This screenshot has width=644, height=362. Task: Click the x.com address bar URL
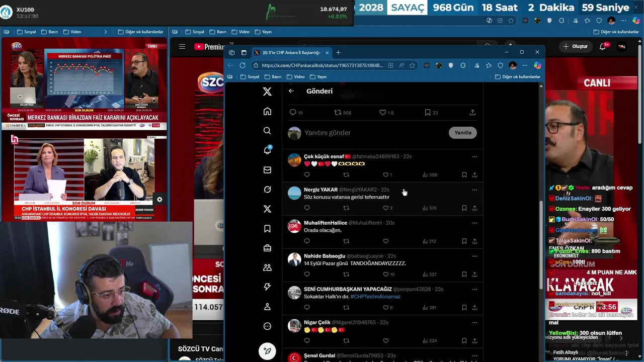pos(322,65)
